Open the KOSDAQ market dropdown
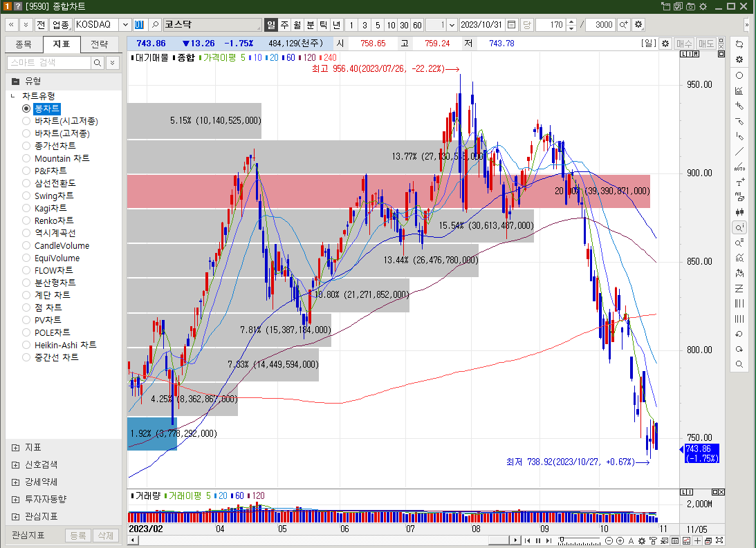The image size is (756, 548). point(125,25)
